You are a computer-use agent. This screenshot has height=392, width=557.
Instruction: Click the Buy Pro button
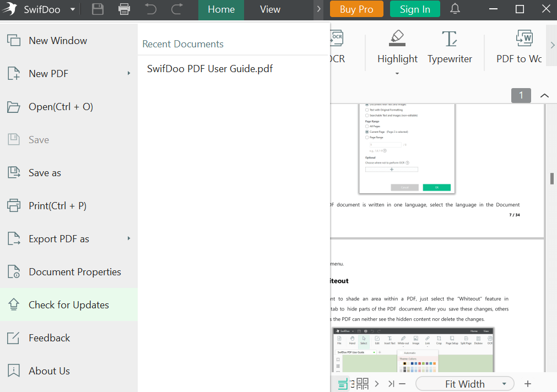pyautogui.click(x=356, y=9)
